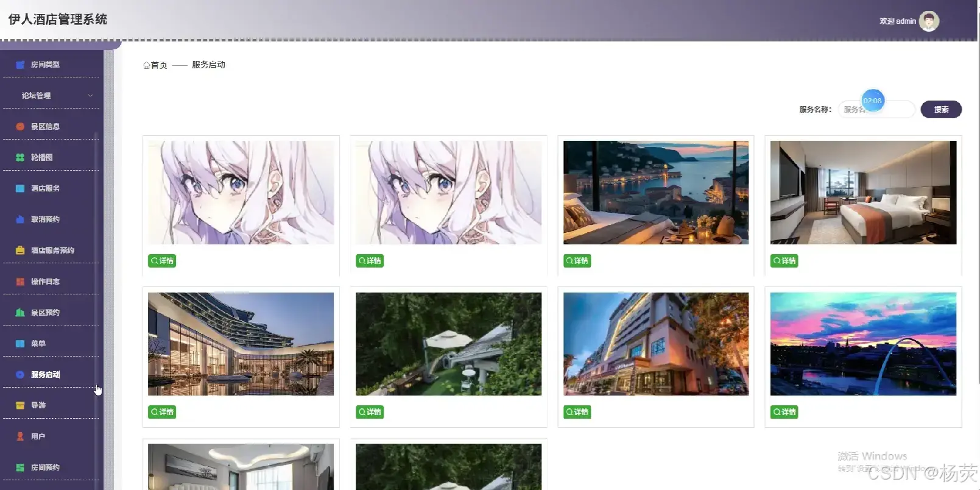The width and height of the screenshot is (980, 490).
Task: Click the 酒店服务 sidebar icon
Action: 20,188
